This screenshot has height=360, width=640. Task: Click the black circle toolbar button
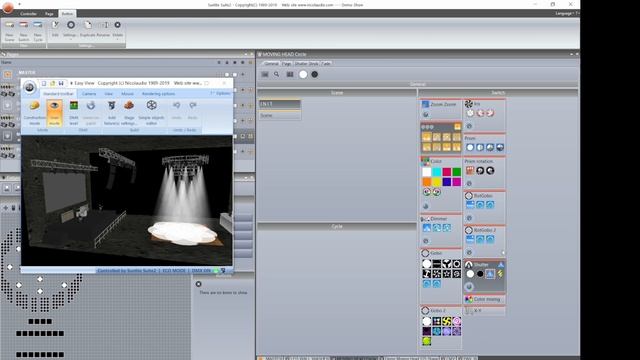tap(315, 74)
